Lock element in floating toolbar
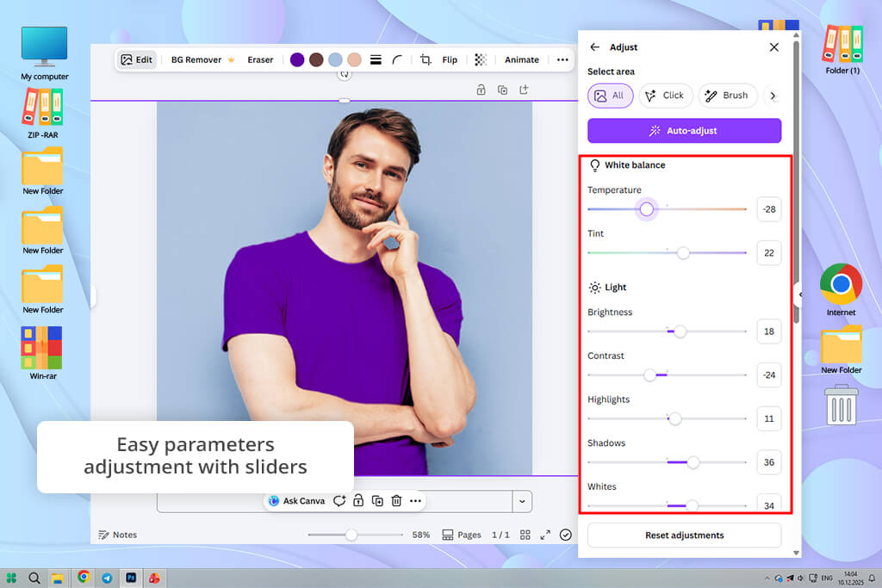The width and height of the screenshot is (882, 588). 358,501
